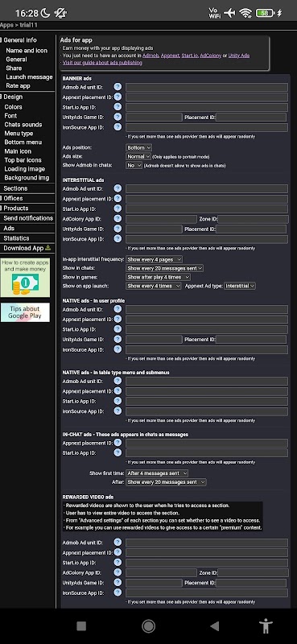
Task: Open help for Banner Appnext placement ID
Action: coord(118,97)
